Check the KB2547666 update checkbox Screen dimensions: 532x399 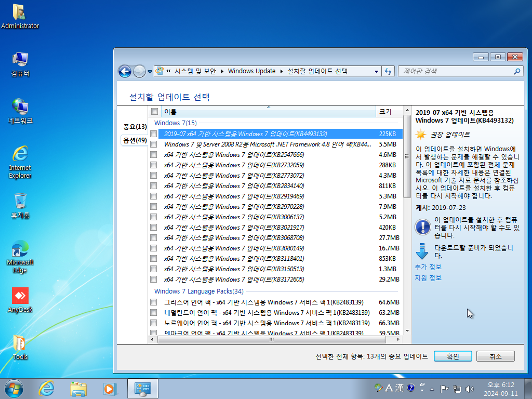(153, 155)
